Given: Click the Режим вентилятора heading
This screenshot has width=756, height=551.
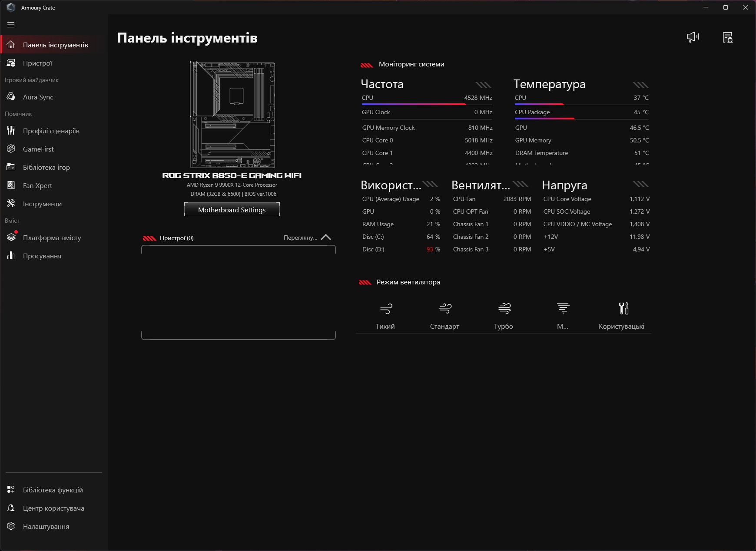Looking at the screenshot, I should [x=408, y=282].
